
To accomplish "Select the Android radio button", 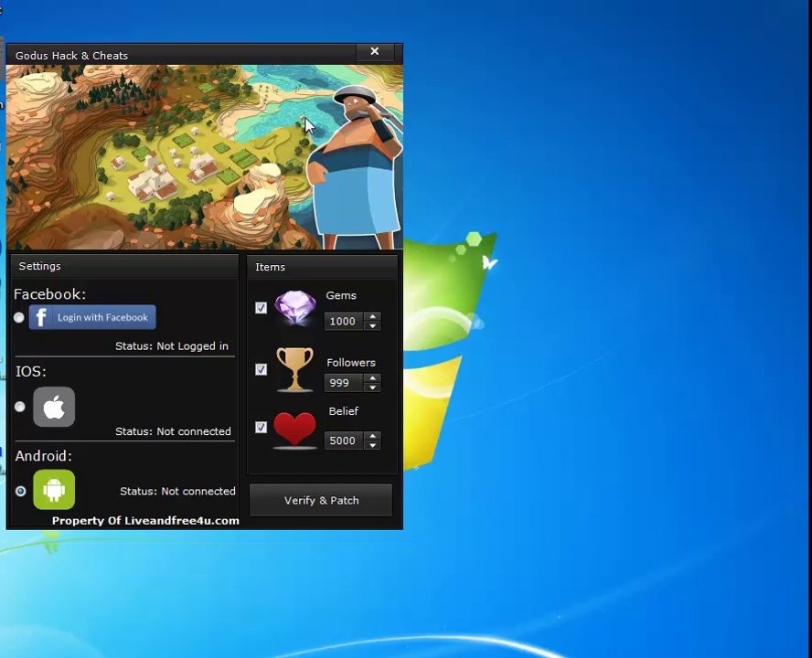I will 21,491.
